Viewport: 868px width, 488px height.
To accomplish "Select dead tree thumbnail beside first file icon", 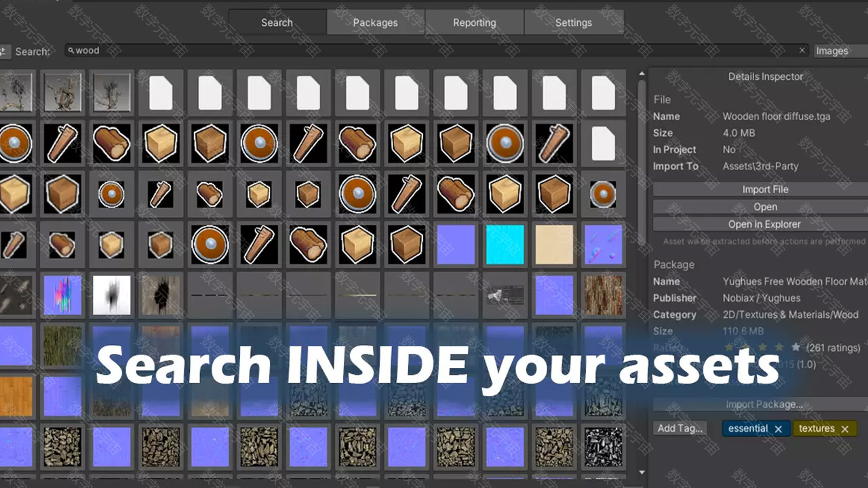I will click(x=112, y=92).
